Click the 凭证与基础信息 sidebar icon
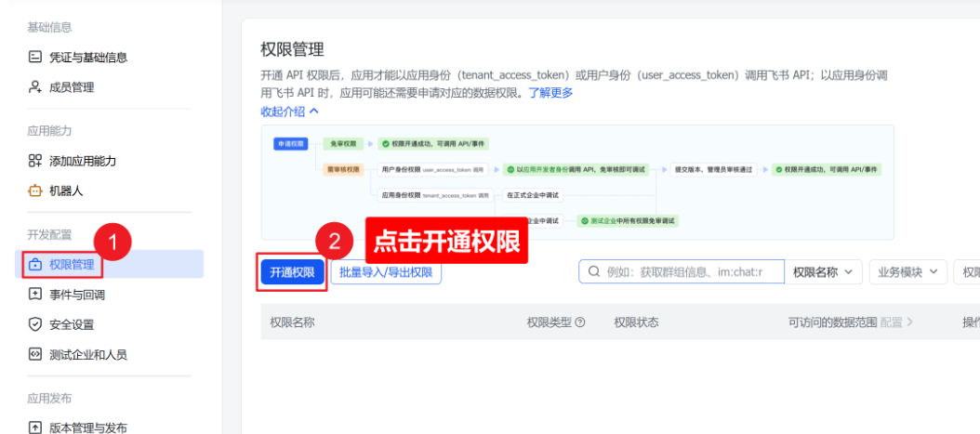Screen dimensions: 980x434 click(x=35, y=58)
